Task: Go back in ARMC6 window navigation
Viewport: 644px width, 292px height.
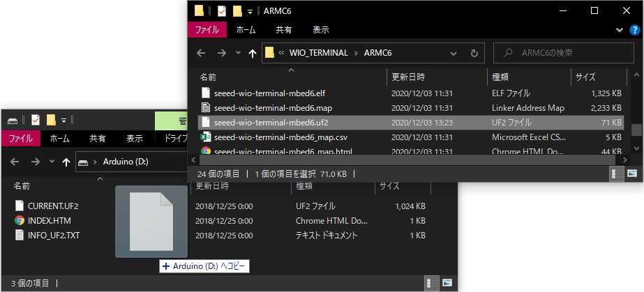Action: (x=201, y=53)
